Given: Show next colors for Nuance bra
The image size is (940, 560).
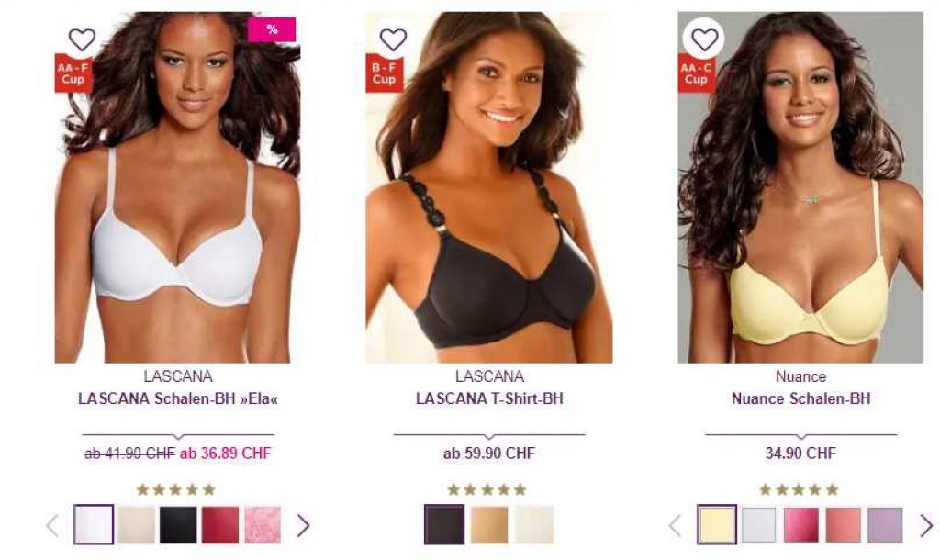Looking at the screenshot, I should 926,526.
